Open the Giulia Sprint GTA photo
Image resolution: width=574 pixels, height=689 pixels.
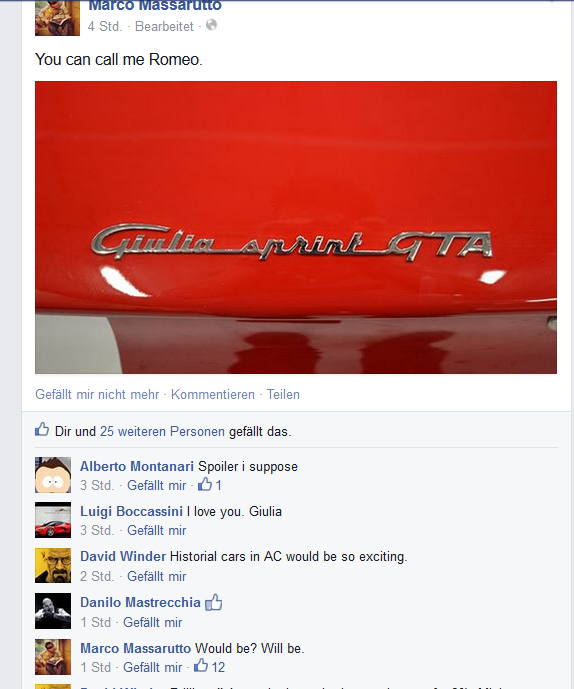click(x=296, y=227)
